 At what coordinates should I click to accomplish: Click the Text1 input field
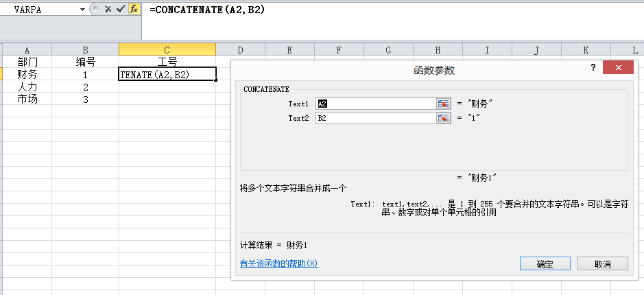pyautogui.click(x=375, y=104)
